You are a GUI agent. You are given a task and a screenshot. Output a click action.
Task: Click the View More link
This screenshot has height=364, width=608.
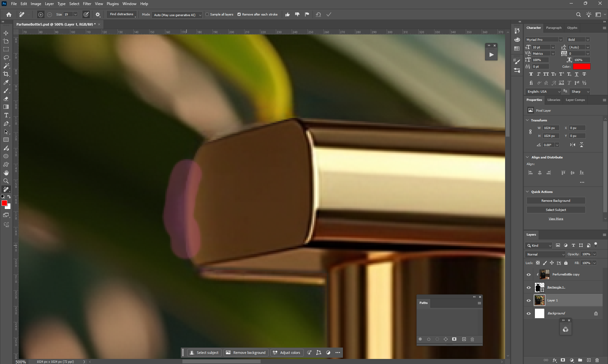point(556,219)
